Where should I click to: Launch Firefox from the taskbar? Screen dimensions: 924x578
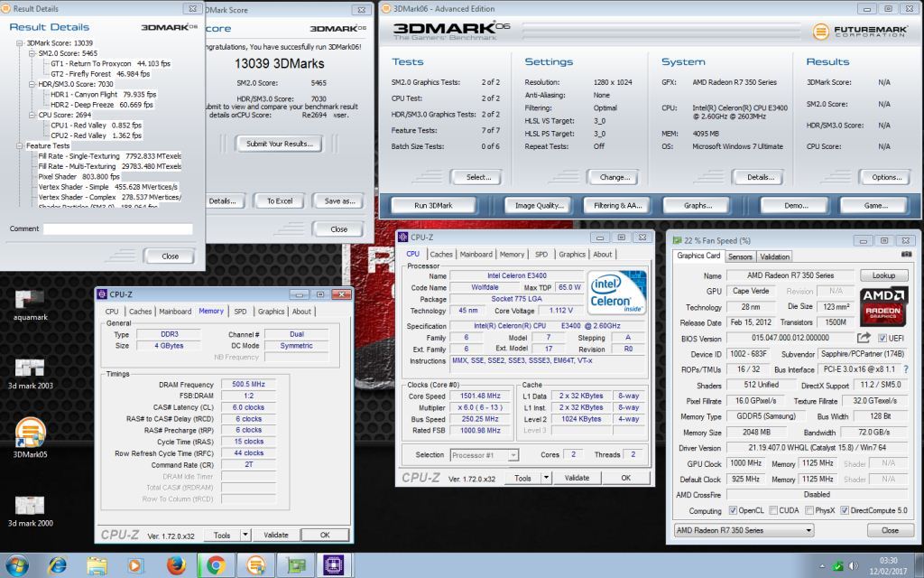click(x=176, y=565)
